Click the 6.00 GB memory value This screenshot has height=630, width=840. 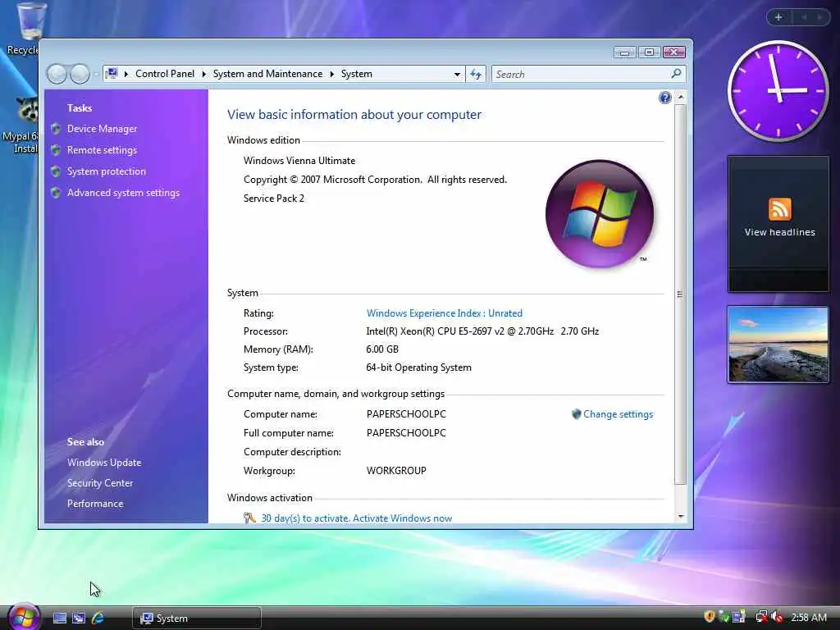[382, 349]
